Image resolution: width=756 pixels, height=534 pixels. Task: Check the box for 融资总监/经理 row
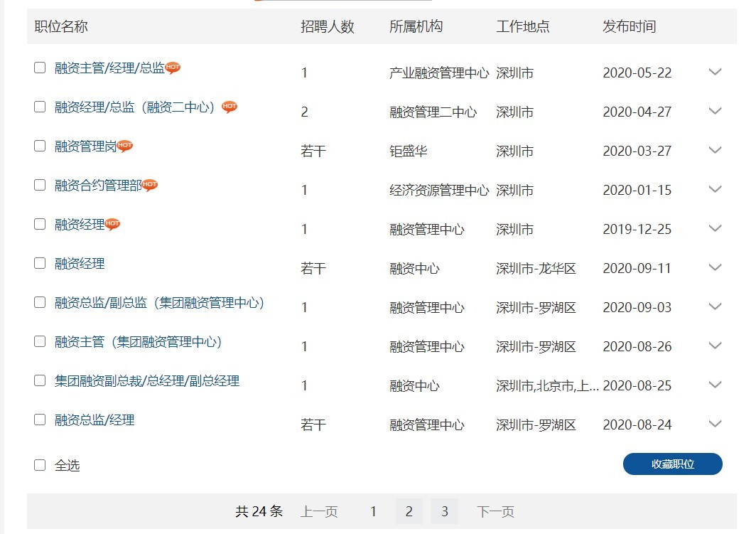tap(40, 420)
